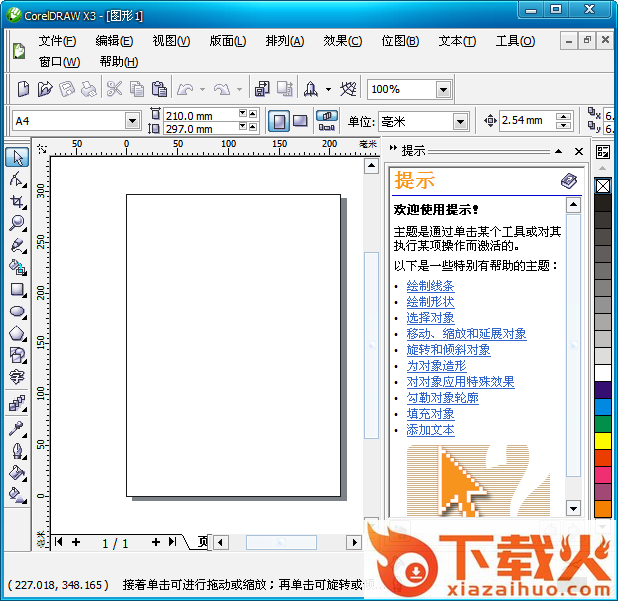618x601 pixels.
Task: Select the Shape edit tool
Action: (17, 180)
